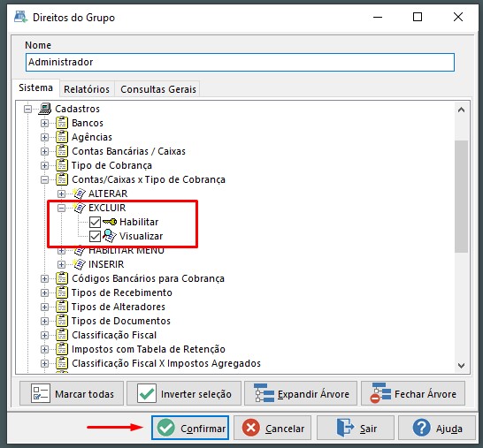Collapse Contas/Caixas x Tipo de Cobrança node
Viewport: 483px width, 448px height.
(x=44, y=179)
